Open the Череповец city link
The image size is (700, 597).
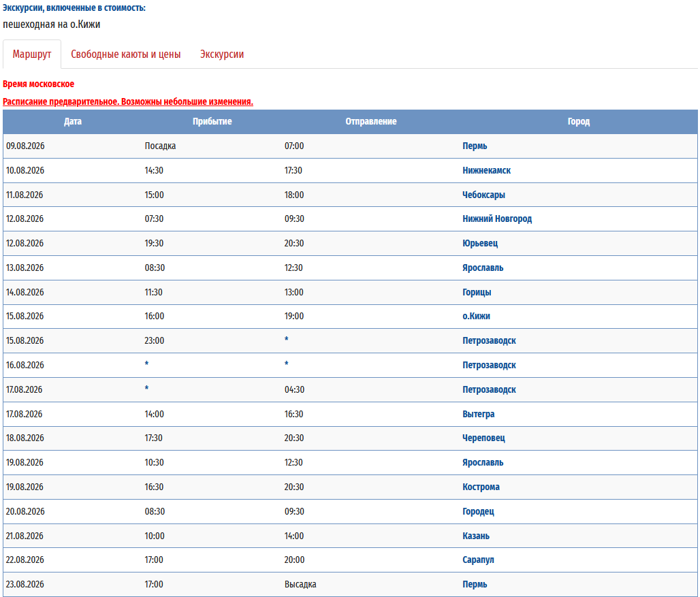pyautogui.click(x=483, y=438)
